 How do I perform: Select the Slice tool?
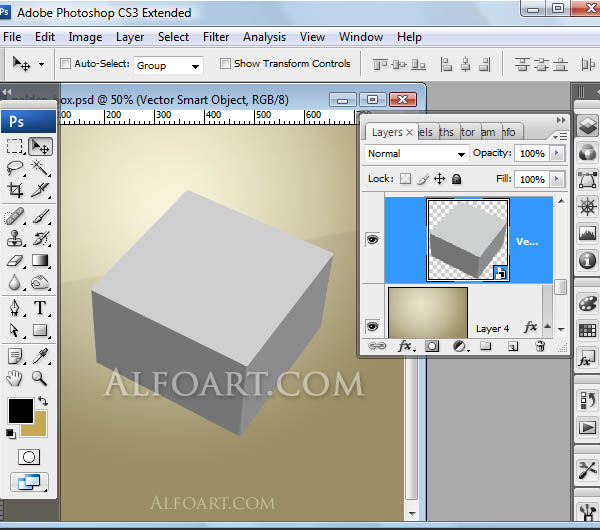pos(40,190)
